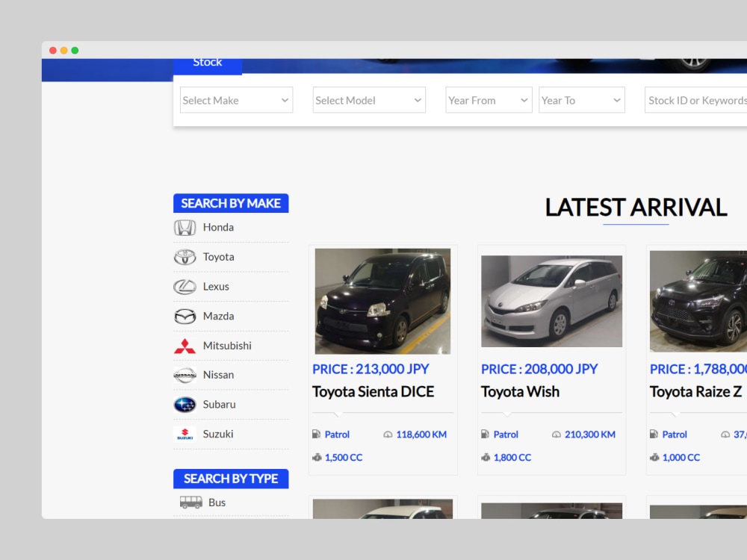Image resolution: width=747 pixels, height=560 pixels.
Task: Select Nissan in make list
Action: (x=218, y=376)
